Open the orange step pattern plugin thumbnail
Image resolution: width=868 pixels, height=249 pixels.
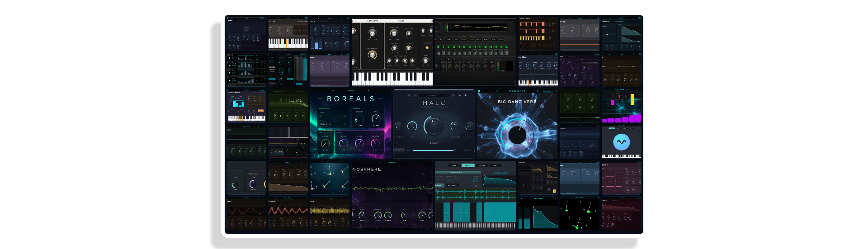(538, 35)
